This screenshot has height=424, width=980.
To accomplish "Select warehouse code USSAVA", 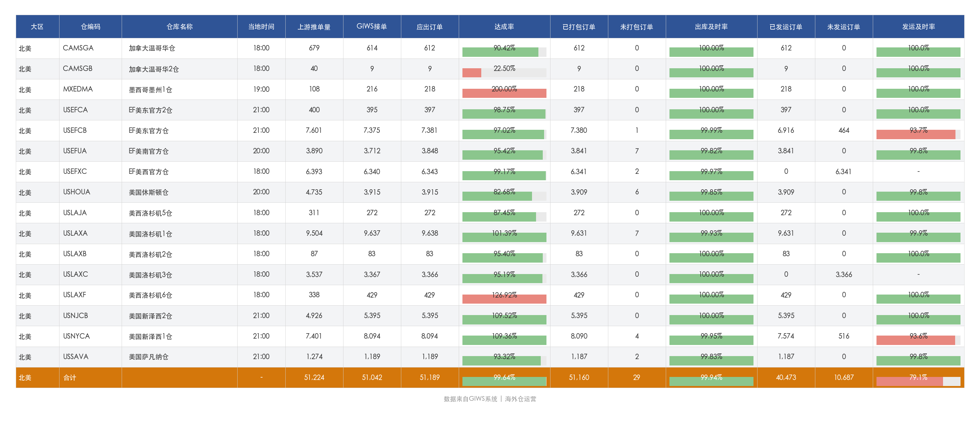I will (x=76, y=357).
